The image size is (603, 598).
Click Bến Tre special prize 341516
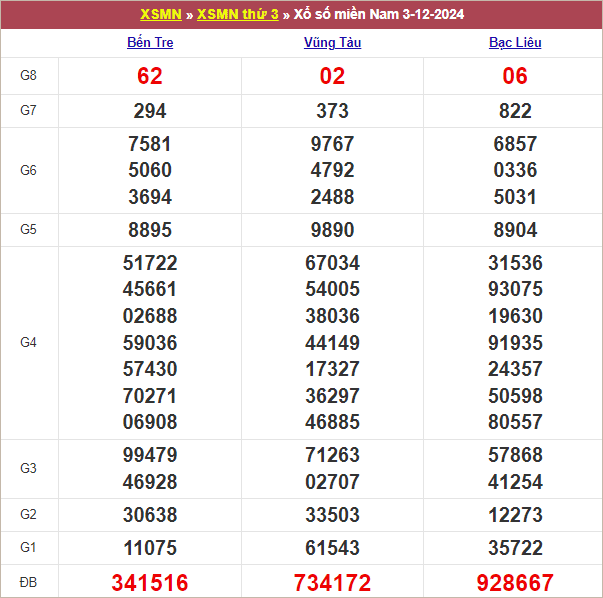[150, 583]
